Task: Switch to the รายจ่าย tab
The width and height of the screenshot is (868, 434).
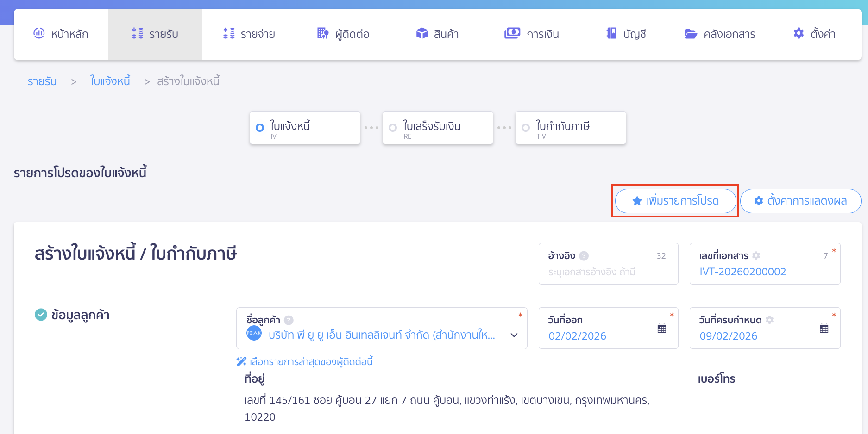Action: click(248, 33)
